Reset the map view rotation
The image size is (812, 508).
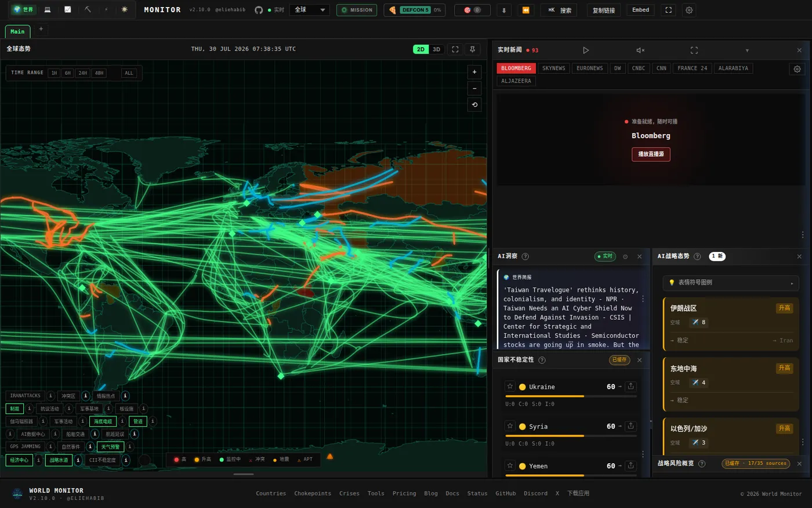click(x=474, y=105)
